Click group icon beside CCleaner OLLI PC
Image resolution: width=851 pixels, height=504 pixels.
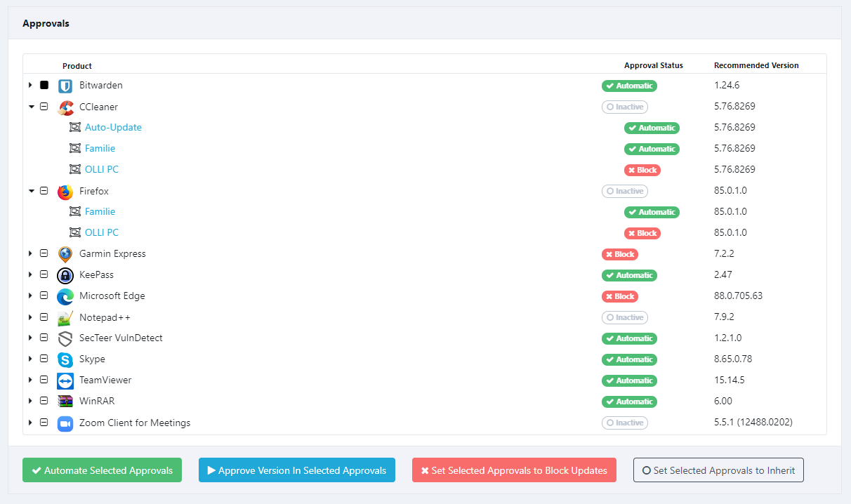(75, 170)
